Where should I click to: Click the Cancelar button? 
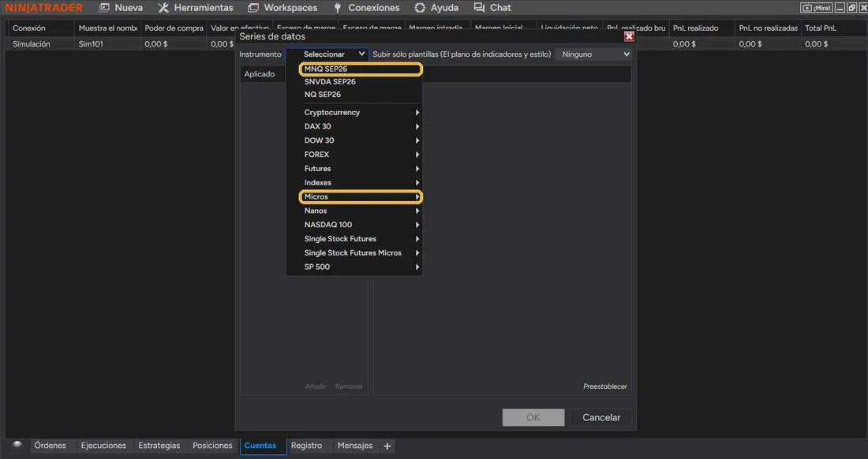click(x=601, y=417)
